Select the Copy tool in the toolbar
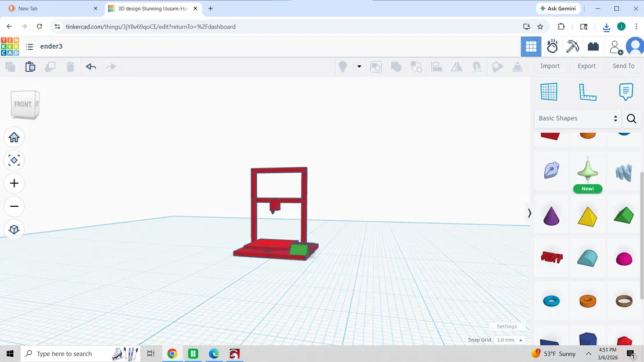This screenshot has width=644, height=362. 10,67
